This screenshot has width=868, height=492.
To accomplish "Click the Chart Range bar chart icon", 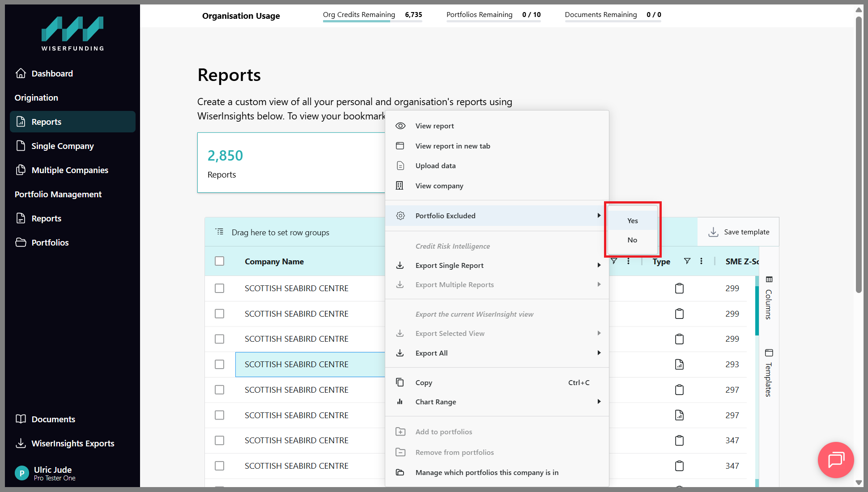I will (x=400, y=402).
